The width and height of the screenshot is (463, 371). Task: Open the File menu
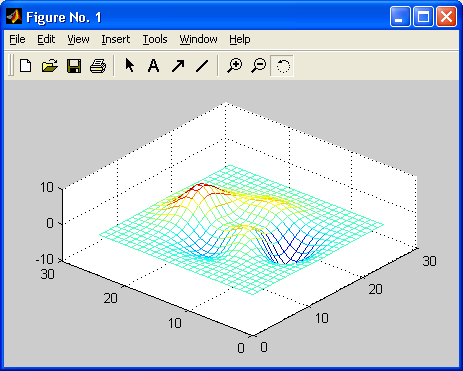point(17,39)
